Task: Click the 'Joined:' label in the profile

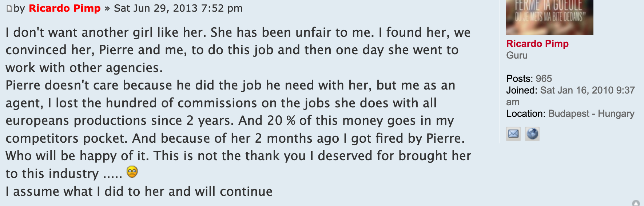Action: pyautogui.click(x=522, y=90)
